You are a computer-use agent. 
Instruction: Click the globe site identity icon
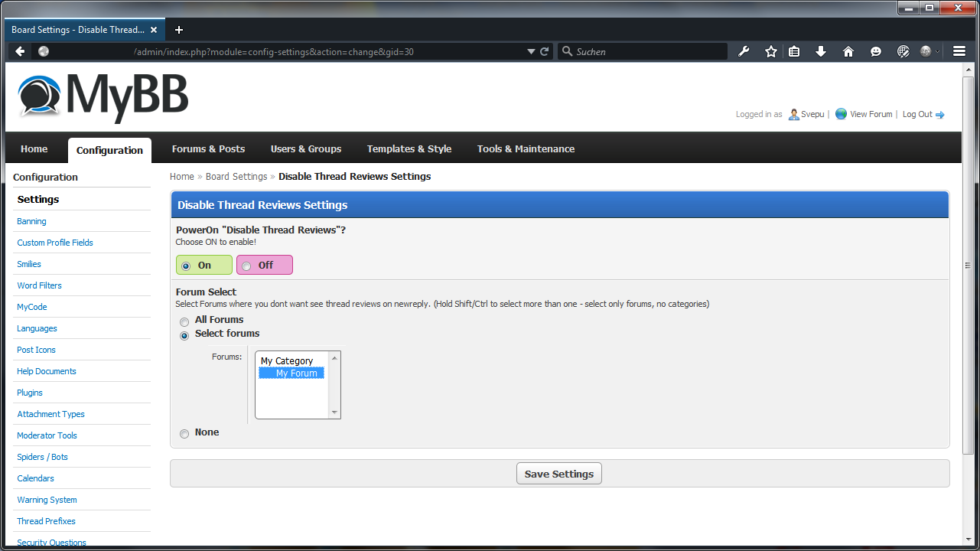44,51
